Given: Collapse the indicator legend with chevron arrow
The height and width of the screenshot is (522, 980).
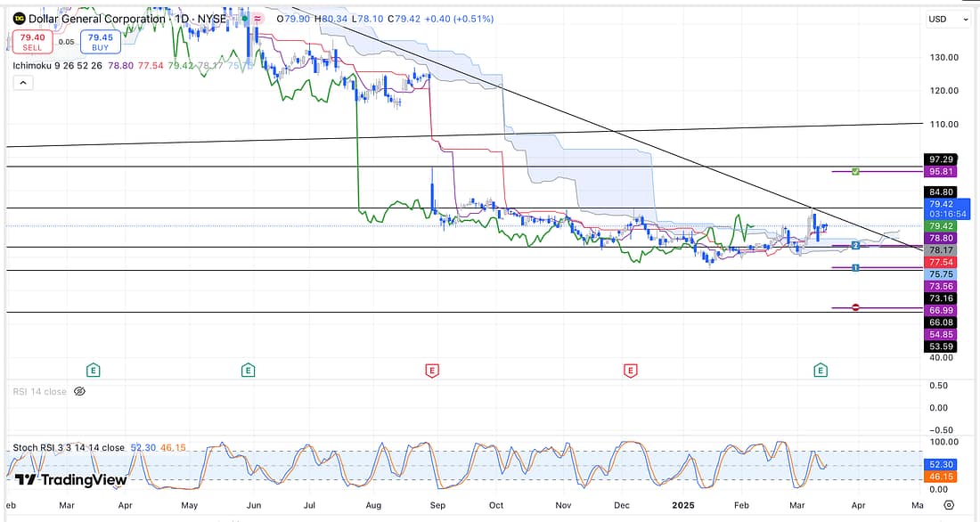Looking at the screenshot, I should [22, 83].
